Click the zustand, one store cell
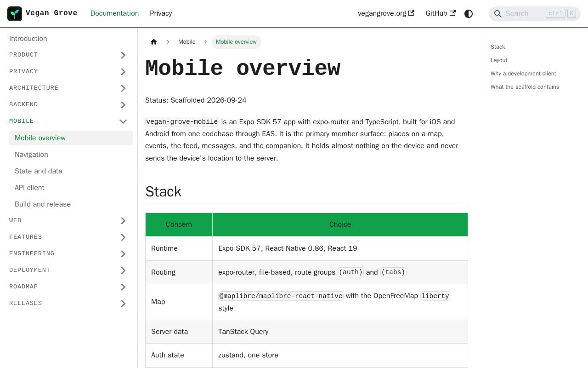This screenshot has width=588, height=368. (x=340, y=355)
